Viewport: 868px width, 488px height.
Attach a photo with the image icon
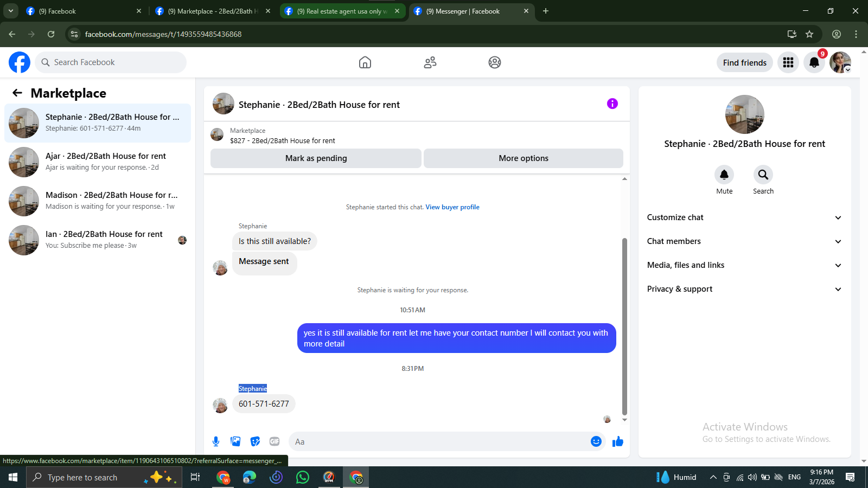point(235,441)
